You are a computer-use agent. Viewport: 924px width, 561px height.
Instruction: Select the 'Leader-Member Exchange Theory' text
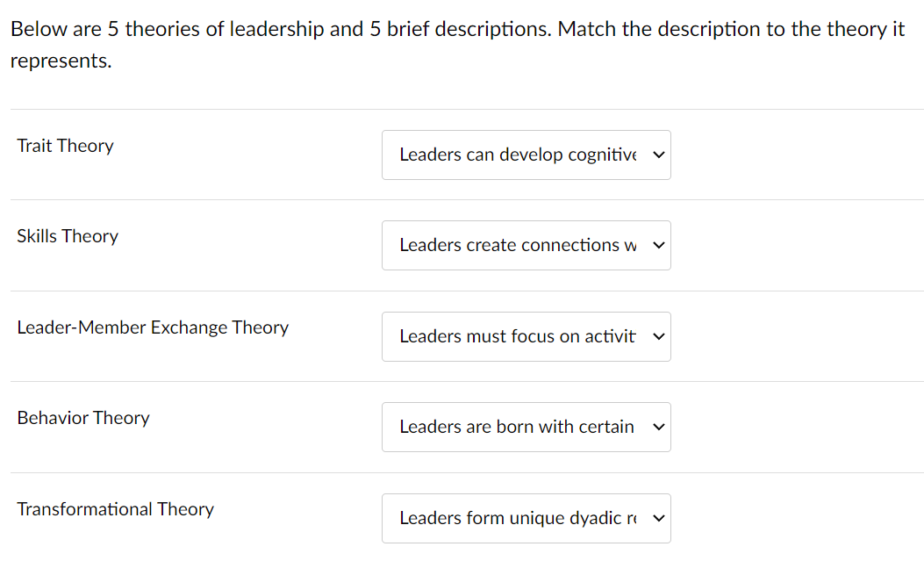pos(153,327)
